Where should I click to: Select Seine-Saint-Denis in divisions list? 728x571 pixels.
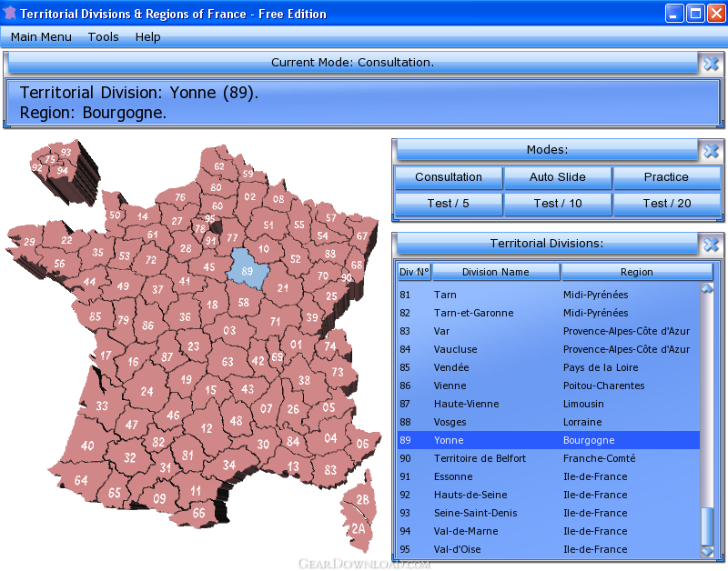point(549,513)
